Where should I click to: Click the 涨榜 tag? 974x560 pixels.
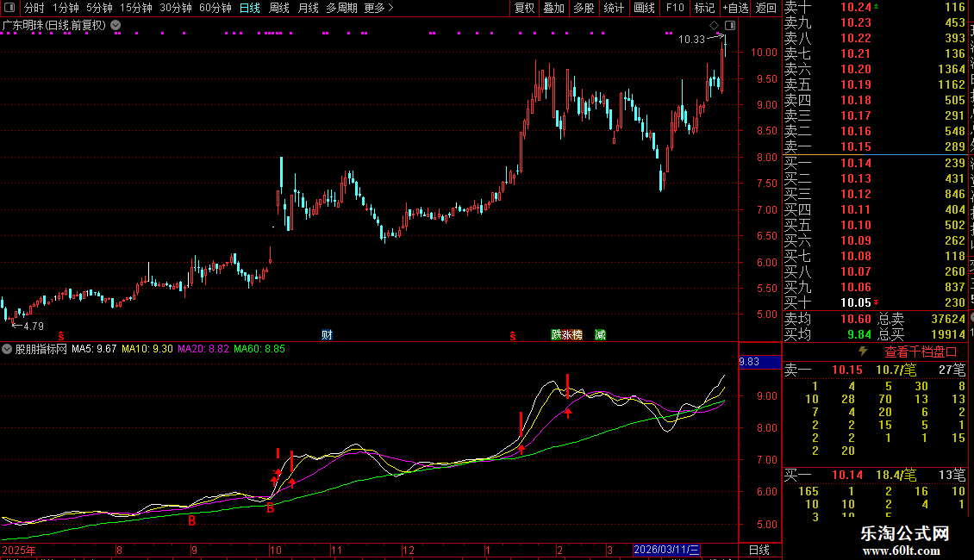tap(572, 334)
